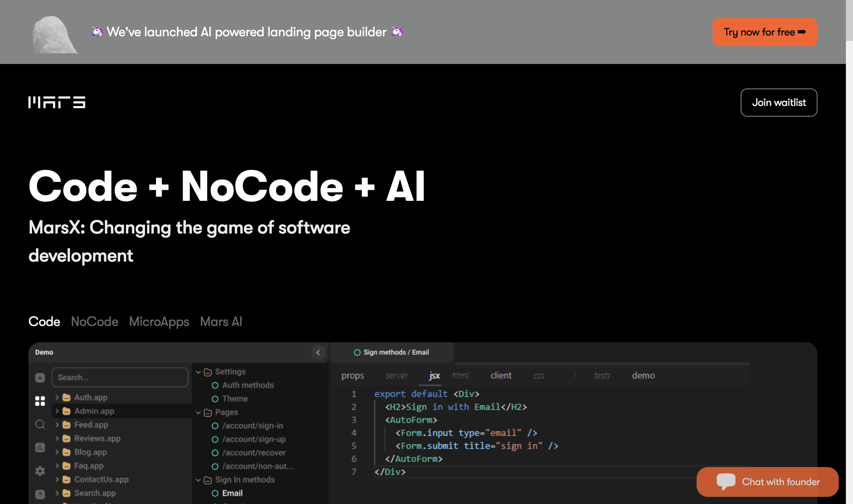Open the server editor tab

(397, 376)
